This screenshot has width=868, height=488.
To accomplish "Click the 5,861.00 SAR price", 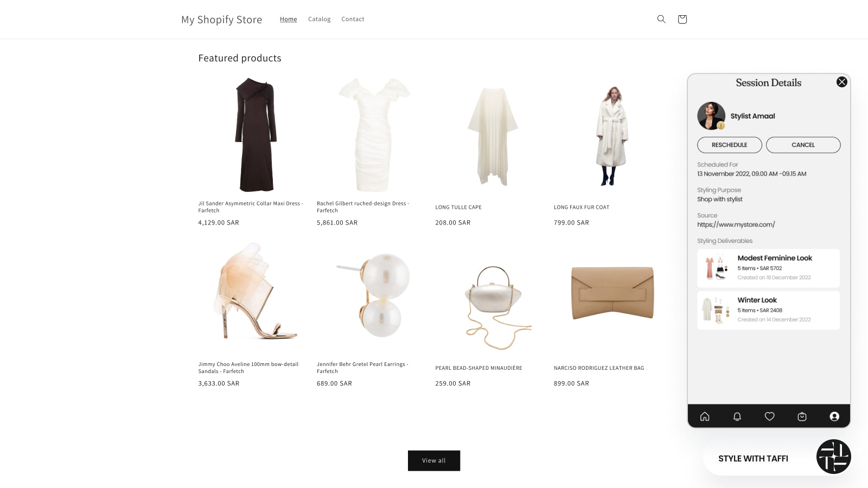I will tap(337, 223).
